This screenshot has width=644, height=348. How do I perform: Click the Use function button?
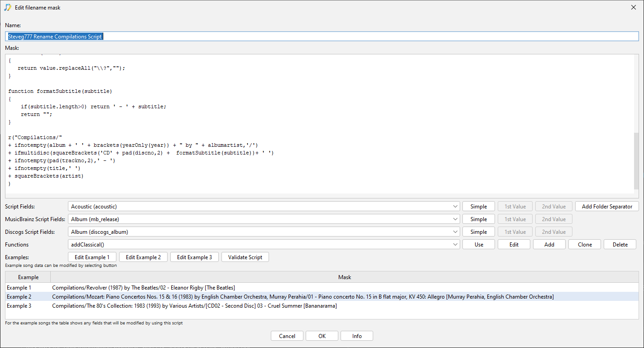[x=479, y=245]
